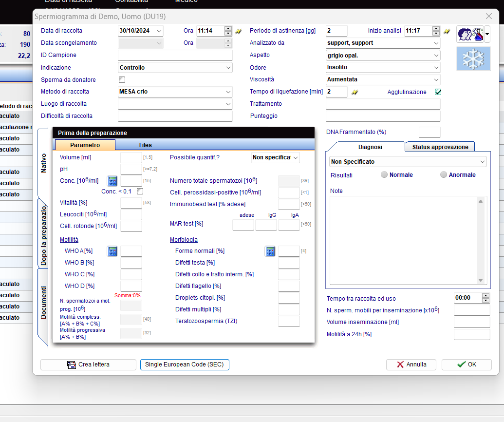Open the Aspetto dropdown showing grigio opal.
504x422 pixels.
pos(436,56)
